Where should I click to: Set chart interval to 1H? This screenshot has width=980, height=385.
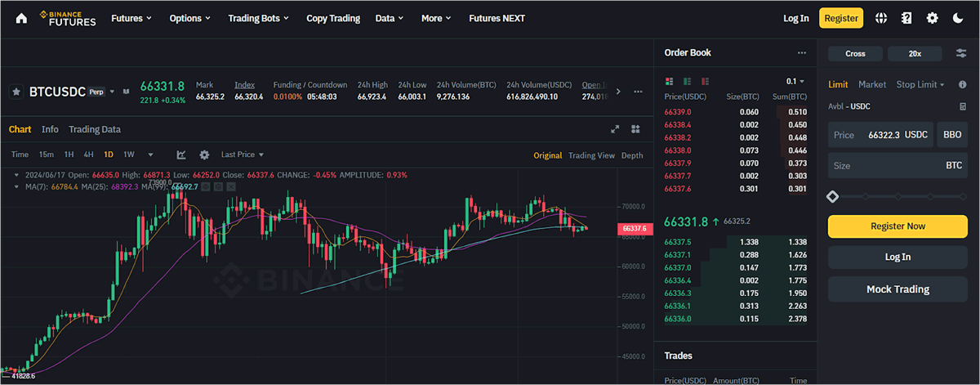click(x=69, y=154)
